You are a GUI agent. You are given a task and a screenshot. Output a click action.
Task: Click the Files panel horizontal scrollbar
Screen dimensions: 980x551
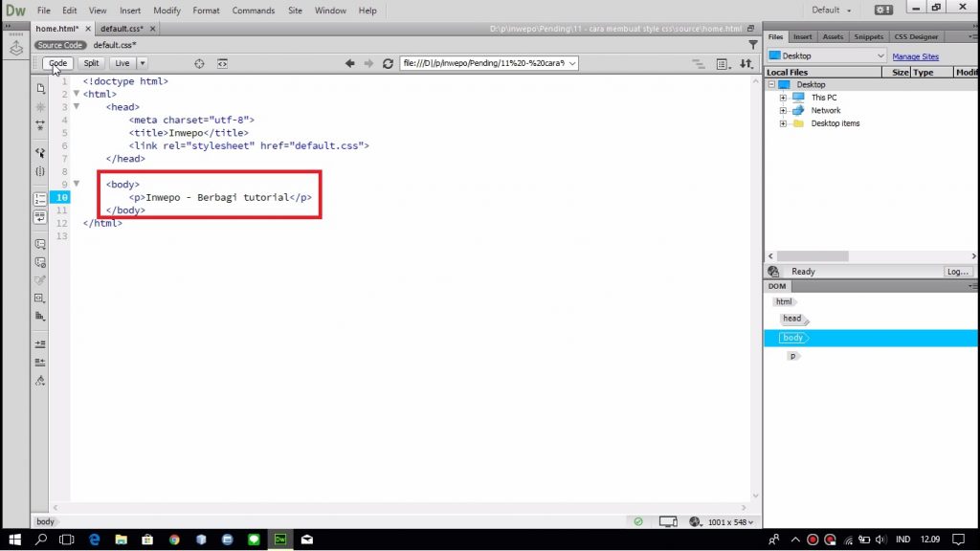coord(808,256)
